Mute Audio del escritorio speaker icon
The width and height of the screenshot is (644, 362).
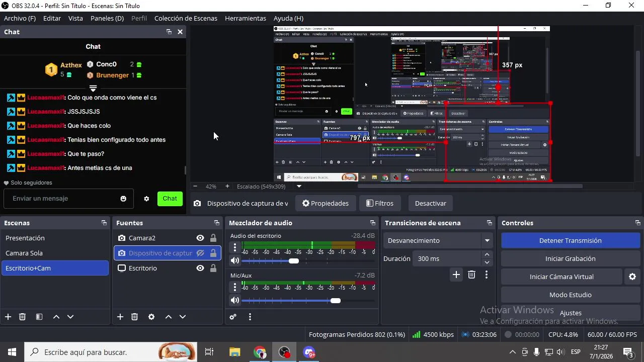point(235,260)
